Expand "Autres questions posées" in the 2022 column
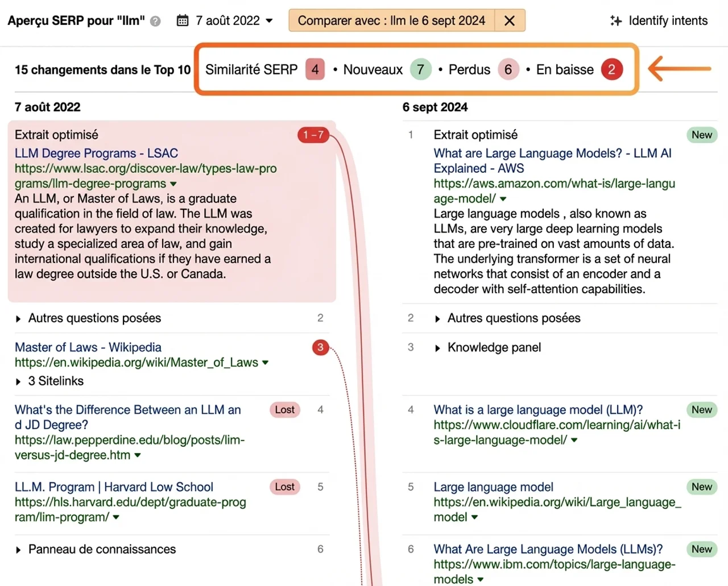The image size is (728, 586). click(94, 318)
